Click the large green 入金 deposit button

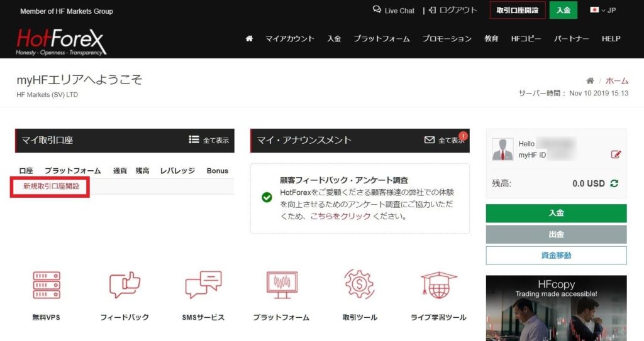[556, 213]
